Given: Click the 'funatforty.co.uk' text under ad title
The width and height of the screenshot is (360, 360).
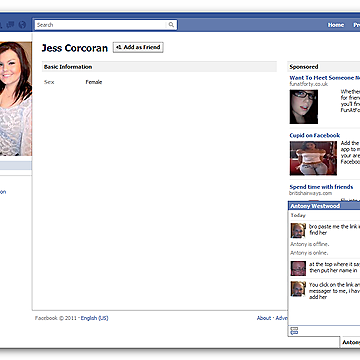Looking at the screenshot, I should [x=308, y=84].
